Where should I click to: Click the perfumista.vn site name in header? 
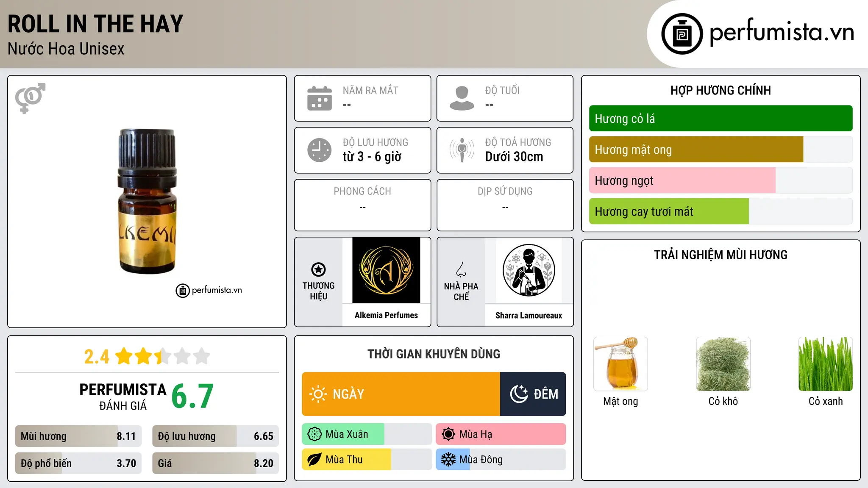pyautogui.click(x=782, y=32)
